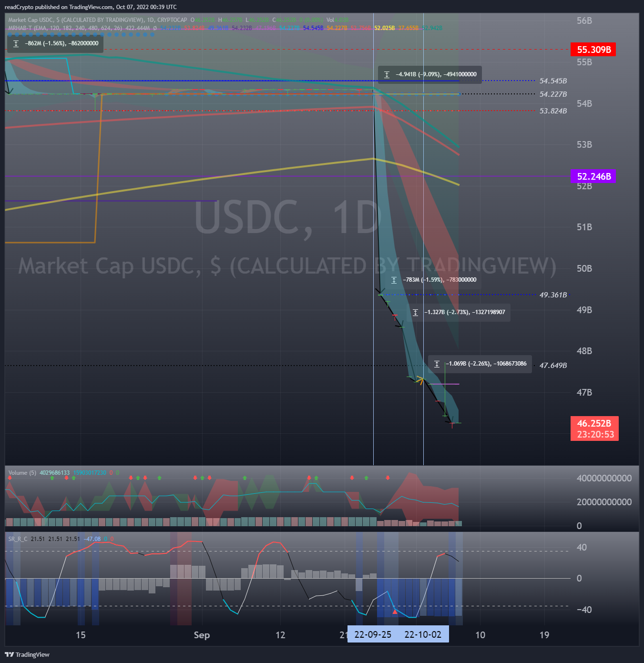The width and height of the screenshot is (644, 663).
Task: Click the purple 52.246B price tag
Action: pos(593,176)
